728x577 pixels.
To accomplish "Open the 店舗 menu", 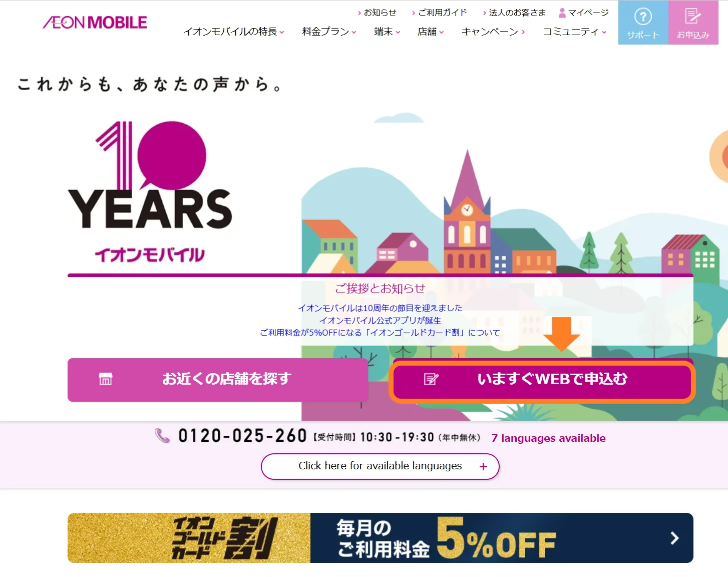I will [x=431, y=32].
